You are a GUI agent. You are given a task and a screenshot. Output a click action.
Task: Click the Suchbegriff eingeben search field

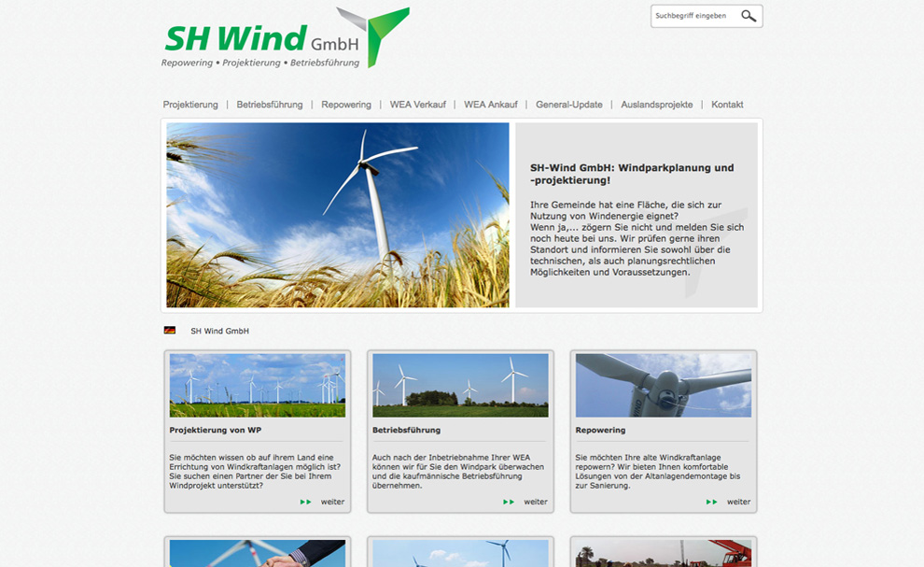pos(695,16)
